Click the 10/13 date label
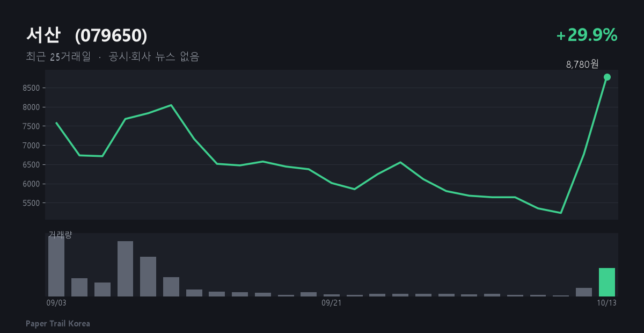The image size is (644, 333). pos(607,303)
